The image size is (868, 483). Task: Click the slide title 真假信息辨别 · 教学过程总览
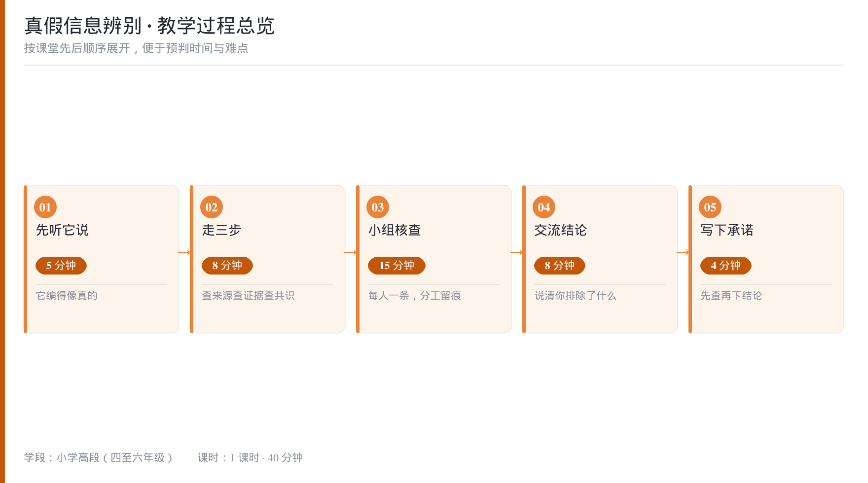click(x=149, y=26)
